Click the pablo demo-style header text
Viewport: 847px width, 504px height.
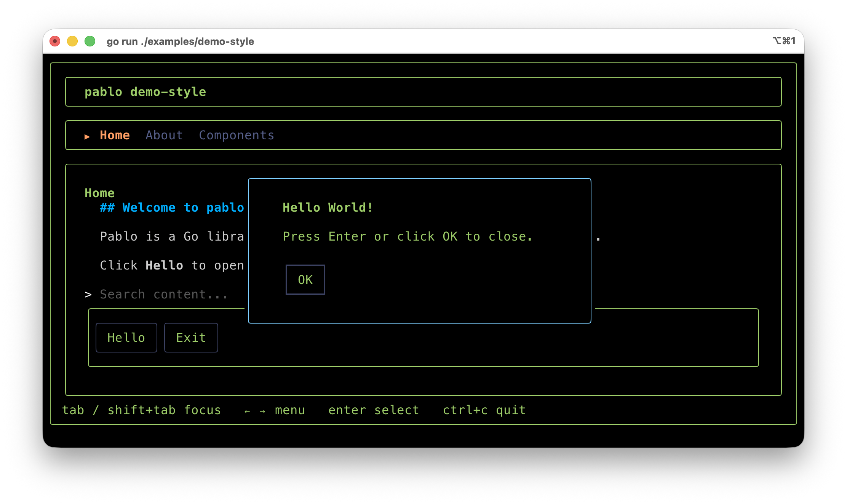point(145,92)
